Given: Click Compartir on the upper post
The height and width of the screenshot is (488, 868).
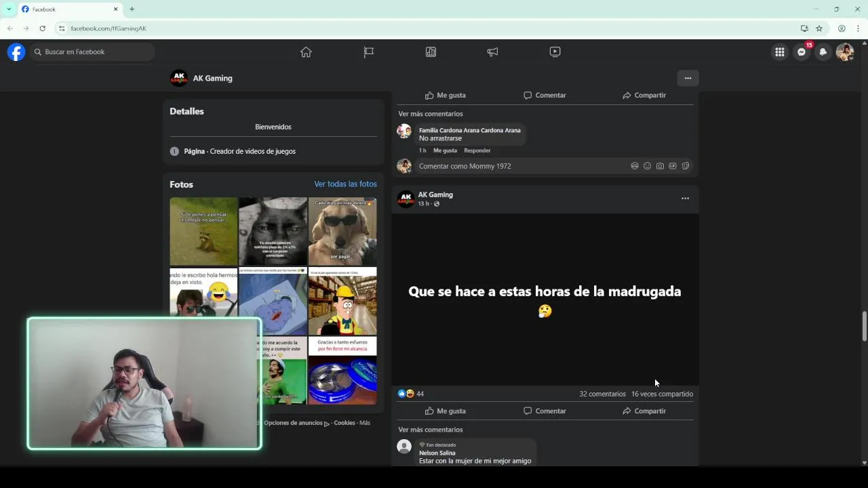Looking at the screenshot, I should (644, 96).
